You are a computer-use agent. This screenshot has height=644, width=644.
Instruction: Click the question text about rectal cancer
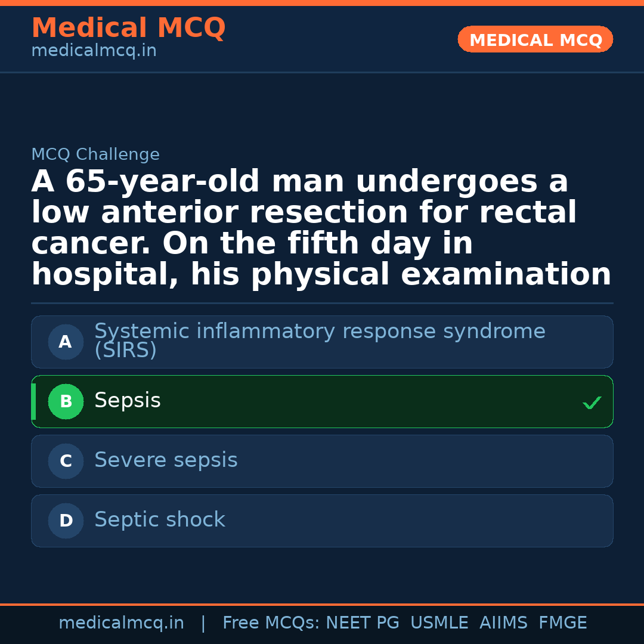click(321, 228)
